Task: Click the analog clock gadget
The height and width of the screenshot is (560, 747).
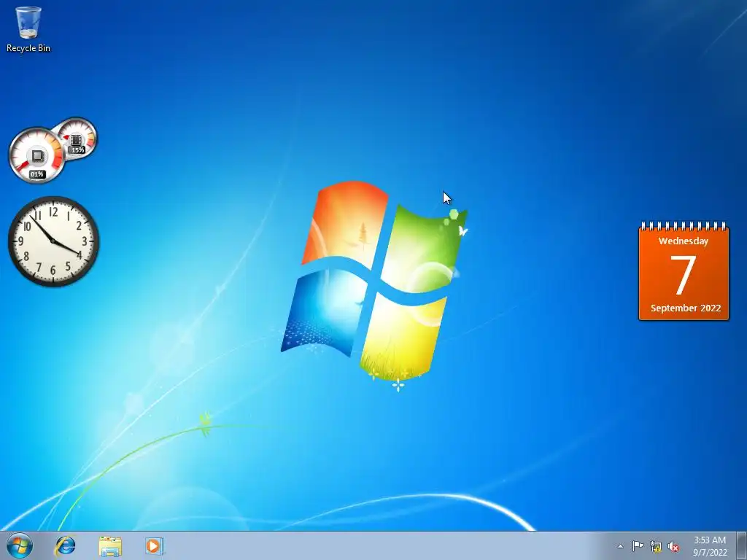Action: pos(53,241)
